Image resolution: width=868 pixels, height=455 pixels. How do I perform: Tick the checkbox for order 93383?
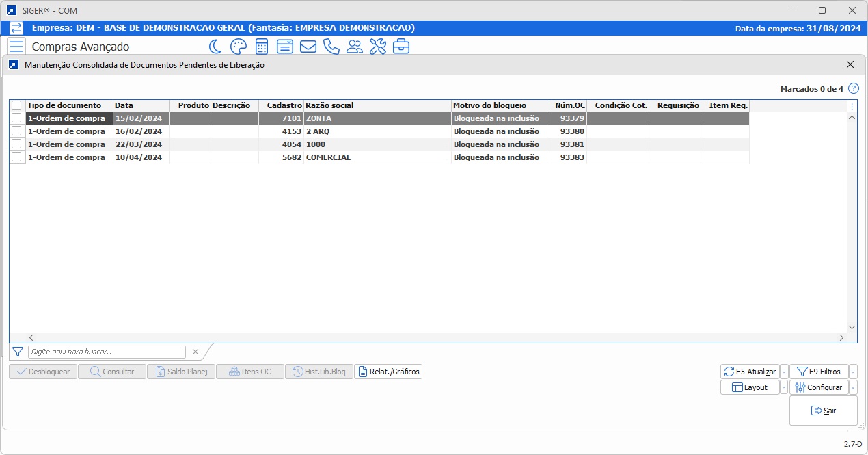tap(16, 157)
